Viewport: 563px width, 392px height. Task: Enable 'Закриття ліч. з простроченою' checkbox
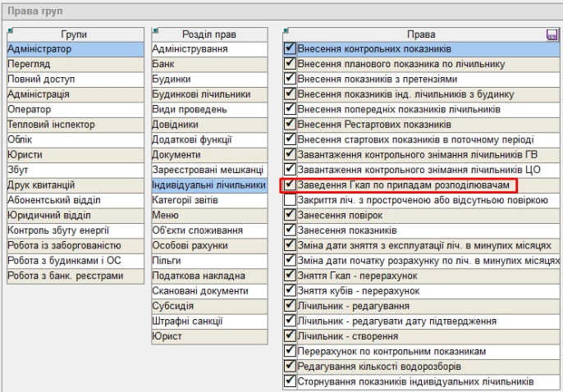(290, 200)
